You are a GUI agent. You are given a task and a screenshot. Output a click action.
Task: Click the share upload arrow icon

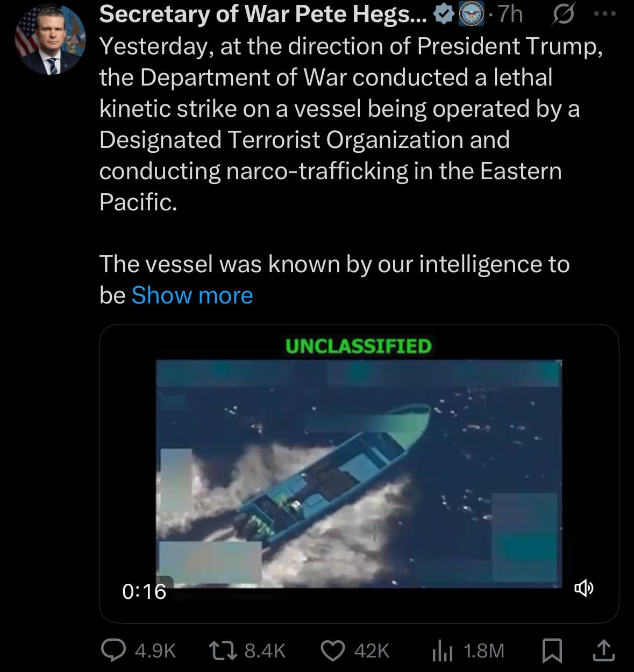coord(603,650)
